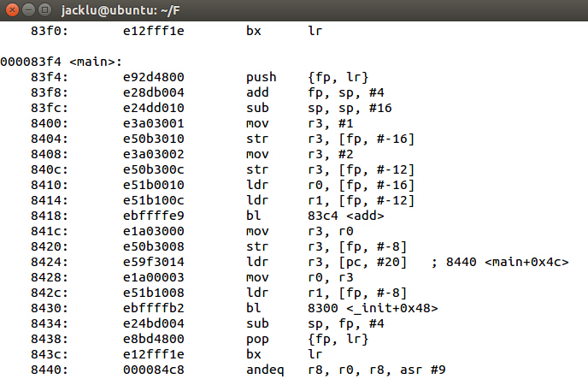Click opcode e51b100c

[x=153, y=200]
